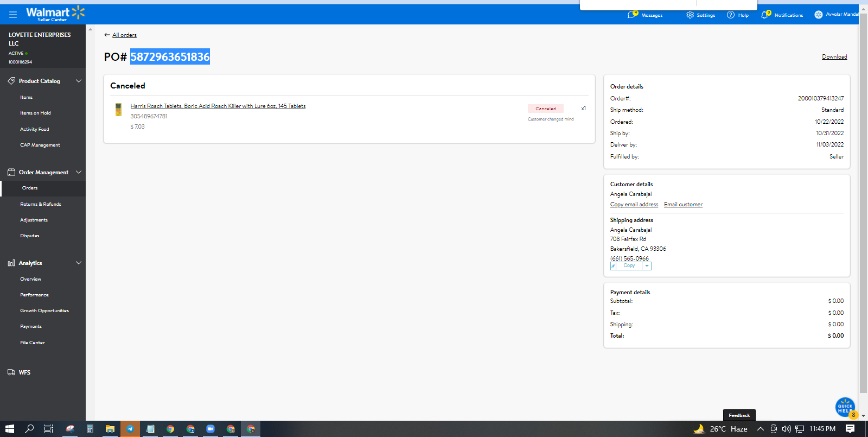
Task: Click Email customer link
Action: pyautogui.click(x=683, y=205)
